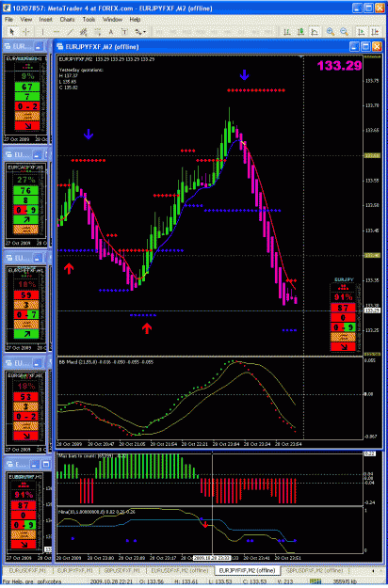Viewport: 388px width, 588px height.
Task: Click the down-right arrow box in EURJPY panel
Action: (x=343, y=347)
